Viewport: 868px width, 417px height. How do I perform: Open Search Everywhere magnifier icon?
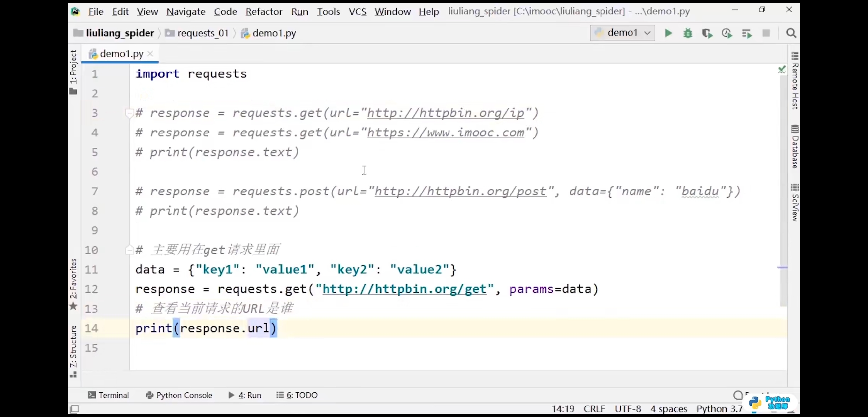(791, 33)
